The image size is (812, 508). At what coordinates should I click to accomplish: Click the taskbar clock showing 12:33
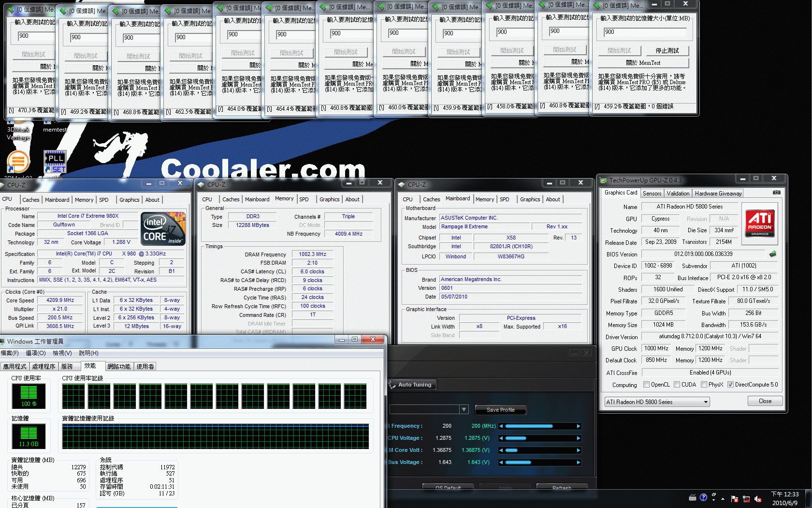click(785, 498)
